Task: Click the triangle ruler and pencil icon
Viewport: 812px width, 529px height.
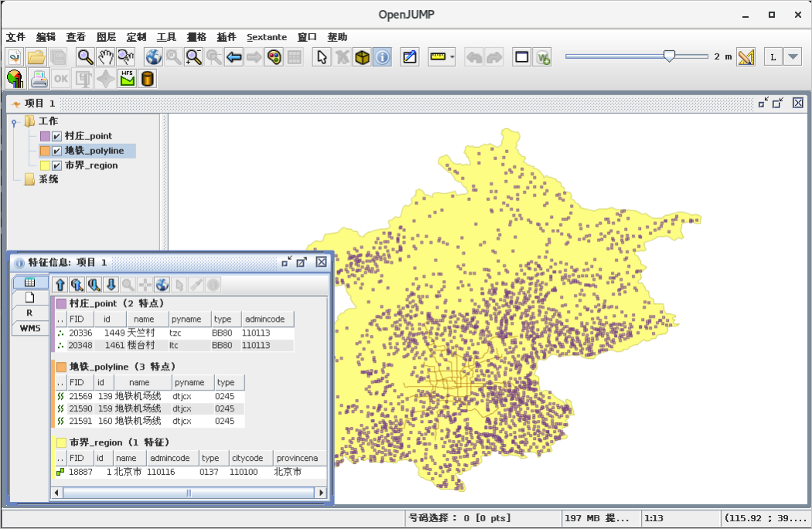Action: 745,57
